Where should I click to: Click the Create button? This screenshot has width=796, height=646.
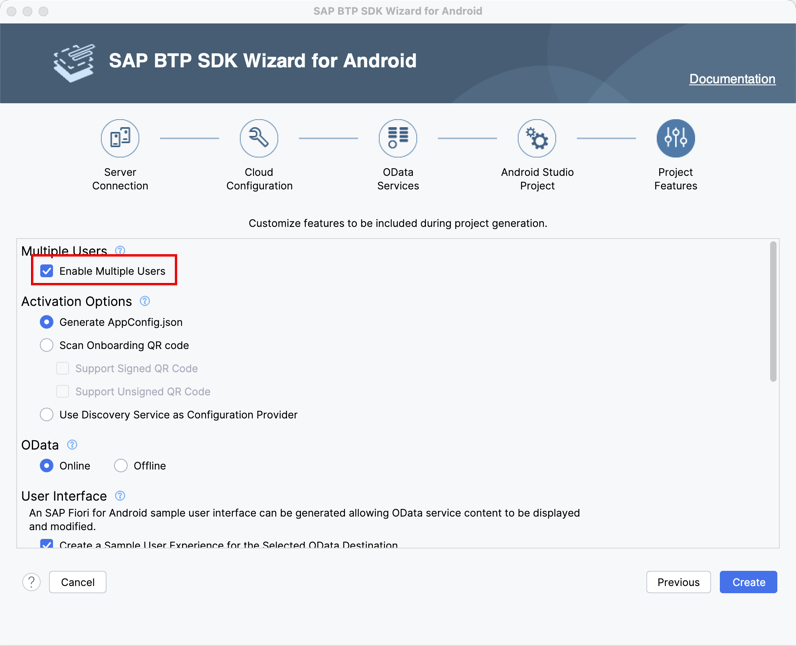pos(748,582)
